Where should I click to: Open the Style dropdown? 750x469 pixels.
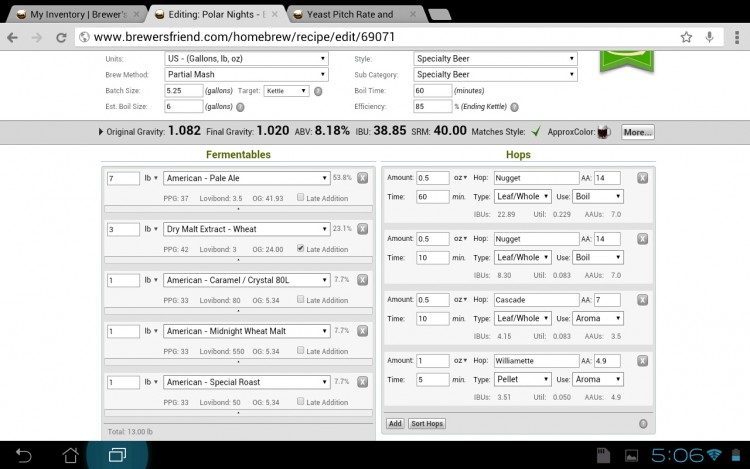(495, 59)
